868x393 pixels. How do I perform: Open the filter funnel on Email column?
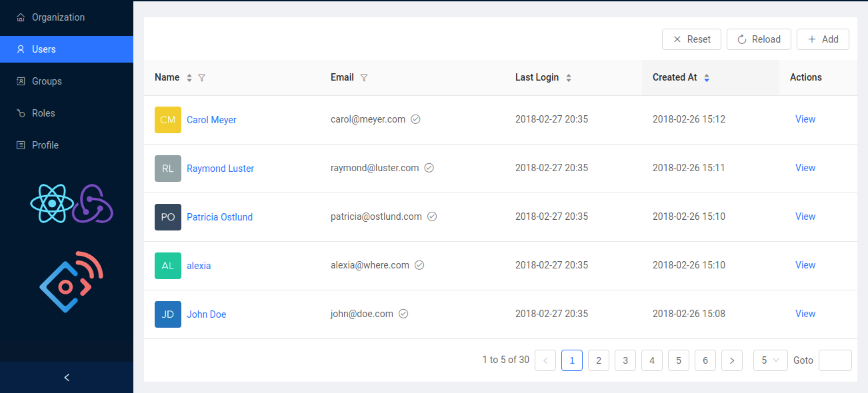364,77
